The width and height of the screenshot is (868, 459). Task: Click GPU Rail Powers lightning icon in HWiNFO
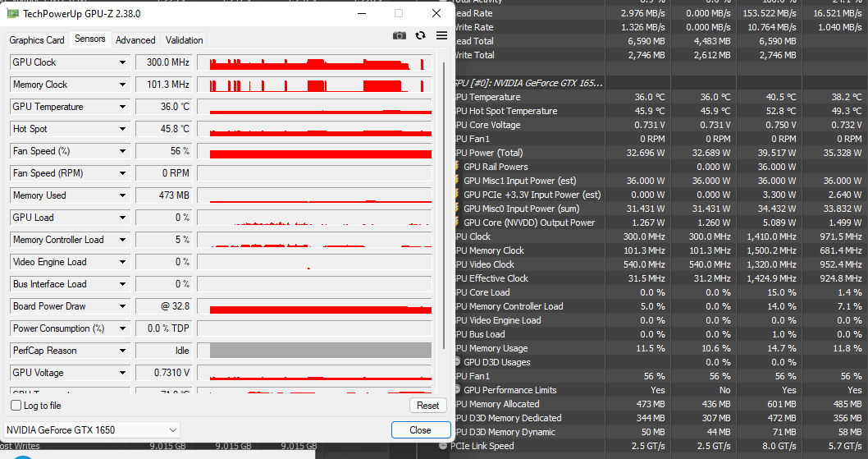coord(457,167)
